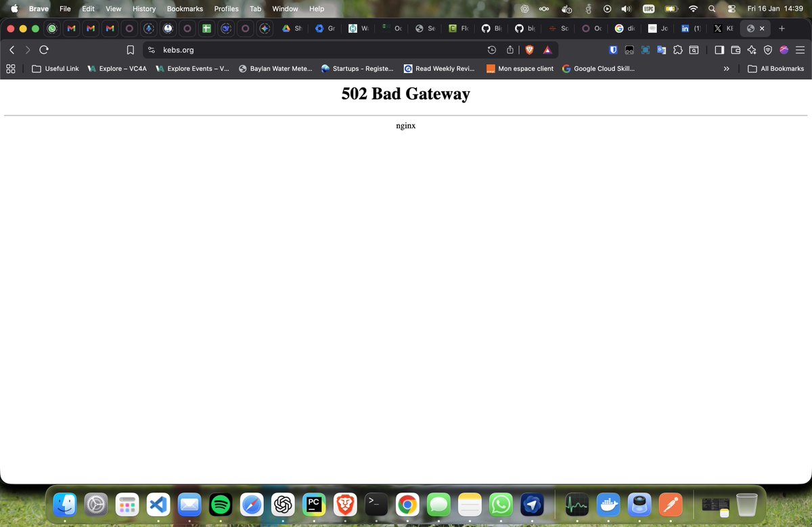Open a new tab with plus button
This screenshot has width=812, height=527.
point(782,28)
